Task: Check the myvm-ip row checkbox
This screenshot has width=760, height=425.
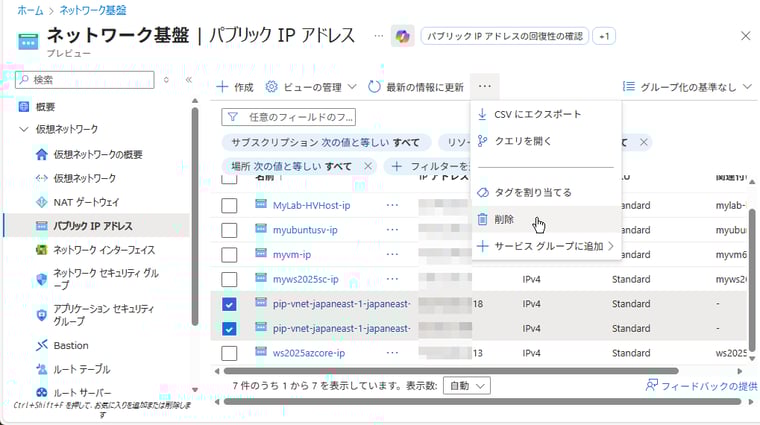Action: [x=229, y=255]
